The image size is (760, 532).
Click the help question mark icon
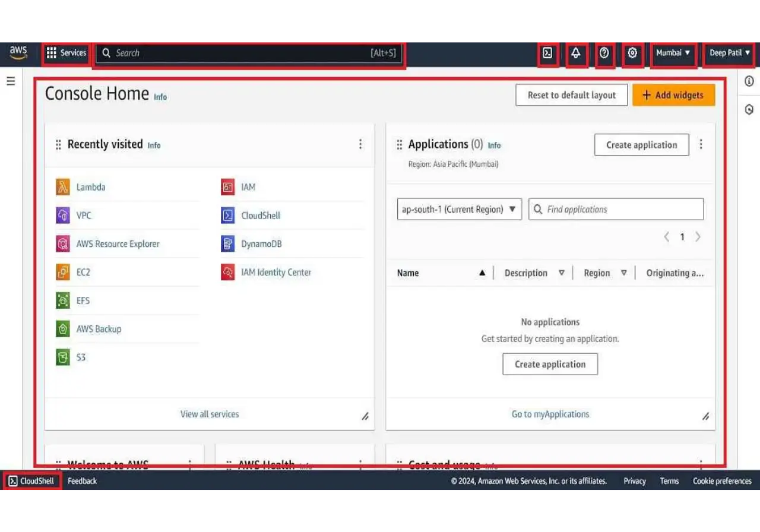tap(604, 53)
